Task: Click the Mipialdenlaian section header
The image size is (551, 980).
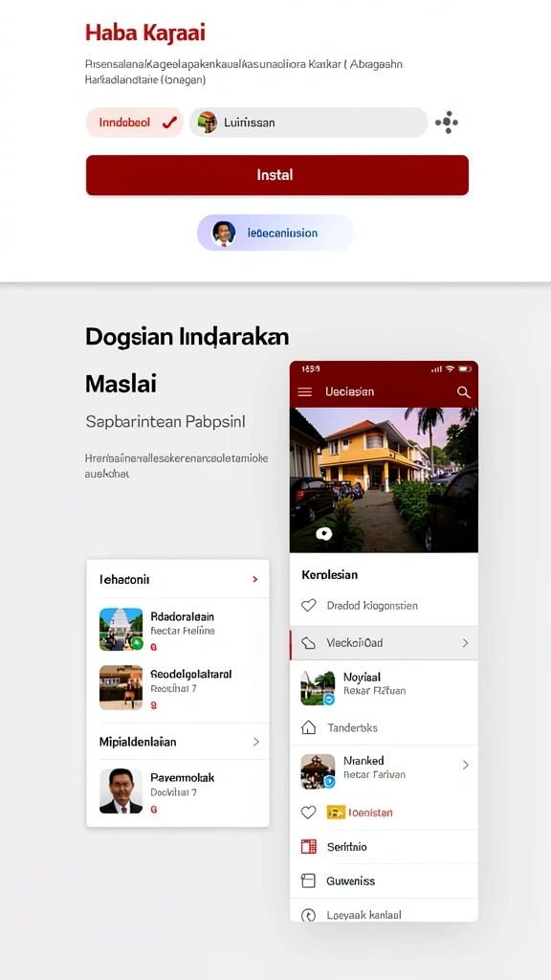Action: pyautogui.click(x=178, y=742)
